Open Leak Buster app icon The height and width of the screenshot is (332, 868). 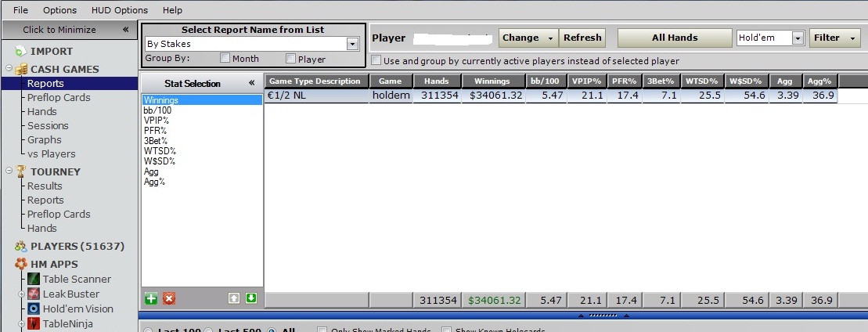click(x=33, y=294)
